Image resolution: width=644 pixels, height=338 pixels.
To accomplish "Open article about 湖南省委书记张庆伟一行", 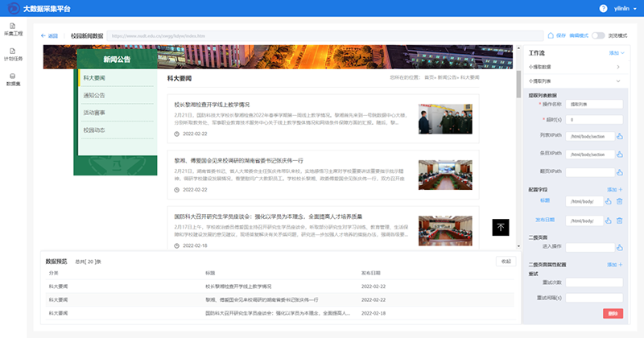I will pos(238,161).
